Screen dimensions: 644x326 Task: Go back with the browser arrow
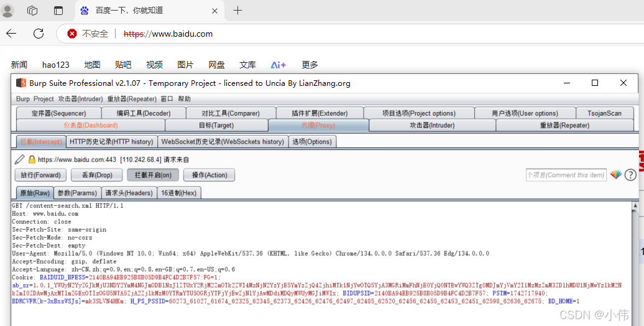pos(11,34)
